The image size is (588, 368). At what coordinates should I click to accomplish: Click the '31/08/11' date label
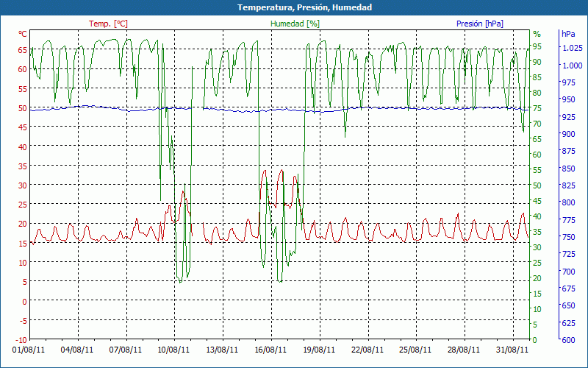[512, 350]
